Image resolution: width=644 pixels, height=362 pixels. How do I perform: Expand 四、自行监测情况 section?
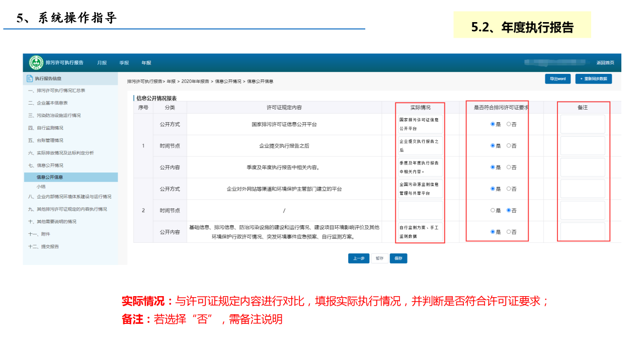pos(46,128)
